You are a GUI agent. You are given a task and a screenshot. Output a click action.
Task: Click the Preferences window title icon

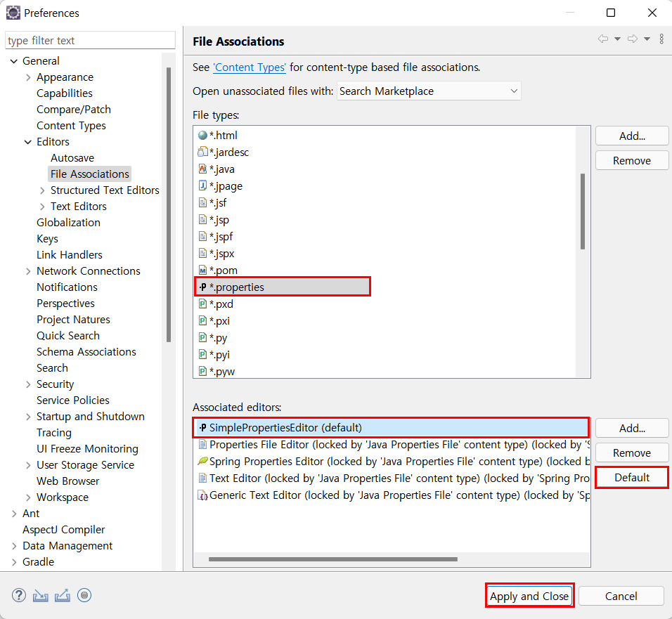(x=13, y=13)
